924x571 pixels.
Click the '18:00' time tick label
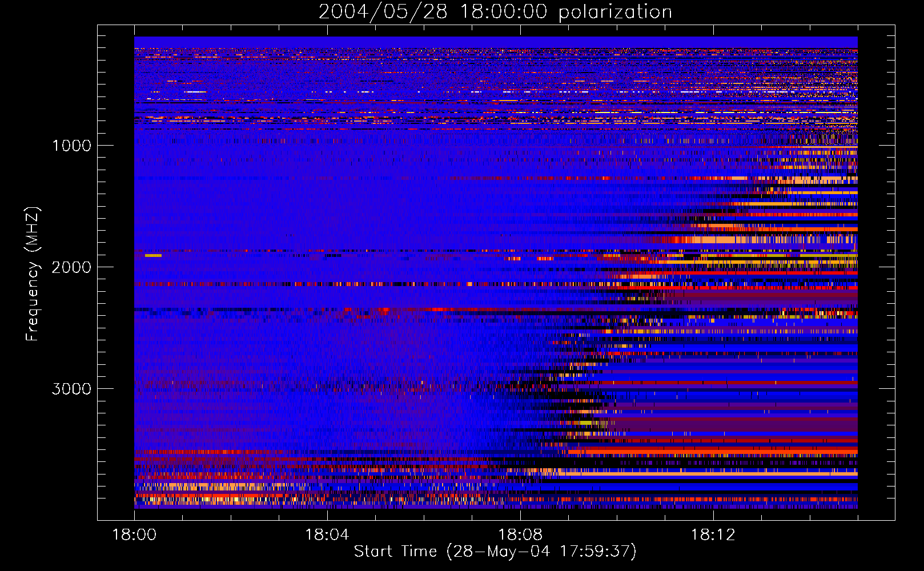(x=134, y=535)
